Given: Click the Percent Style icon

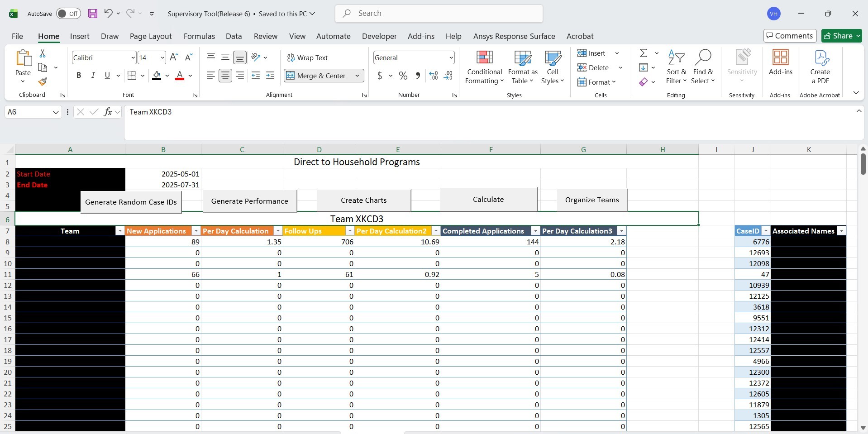Looking at the screenshot, I should pos(403,76).
